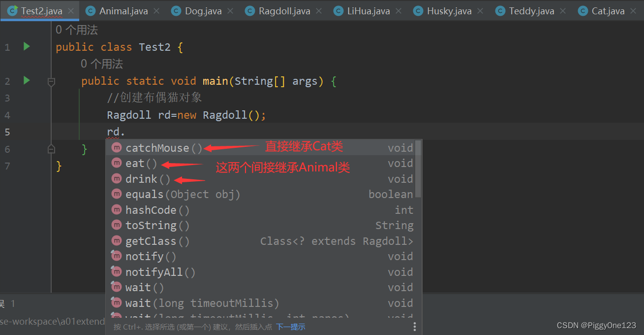This screenshot has height=335, width=644.
Task: Click the 下一提示 link
Action: coord(290,327)
